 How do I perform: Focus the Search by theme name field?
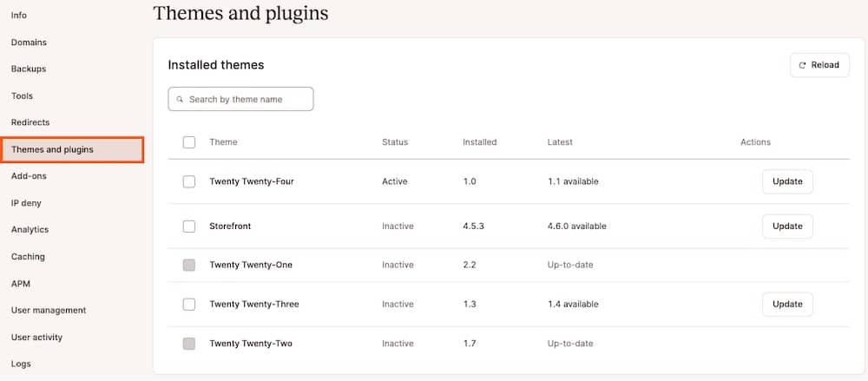coord(247,100)
